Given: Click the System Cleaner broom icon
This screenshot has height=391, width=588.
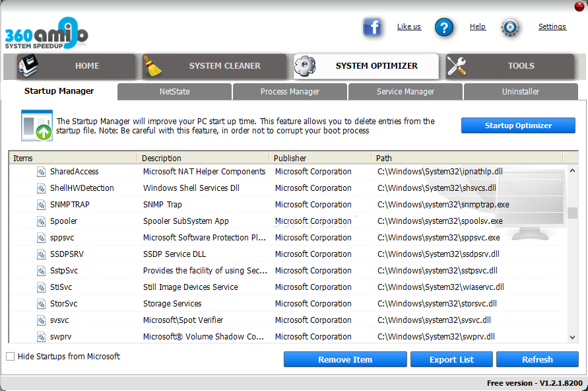Looking at the screenshot, I should pos(152,65).
